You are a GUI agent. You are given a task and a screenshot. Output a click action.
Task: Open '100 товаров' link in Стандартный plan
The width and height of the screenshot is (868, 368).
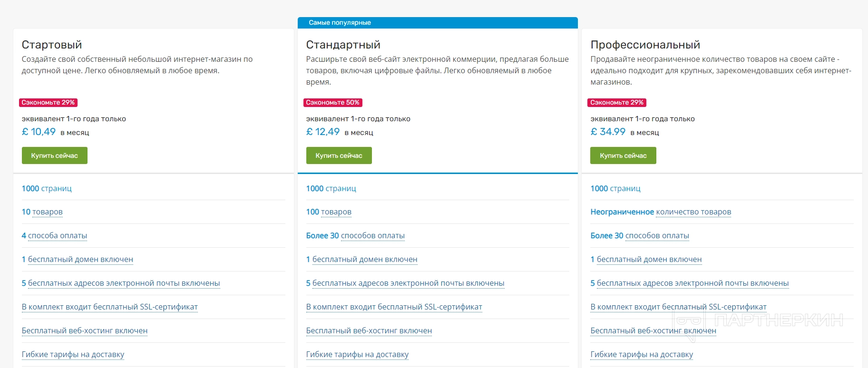[x=329, y=212]
